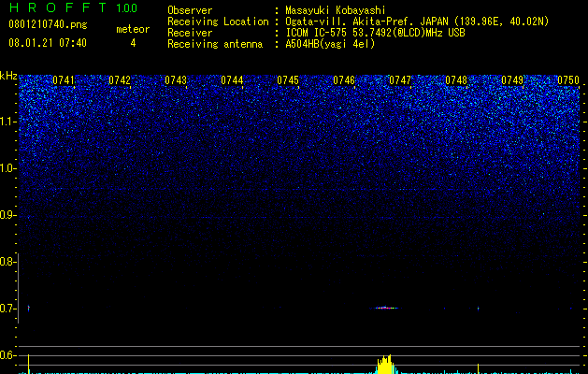
Task: Click the 0749 time marker
Action: 512,80
